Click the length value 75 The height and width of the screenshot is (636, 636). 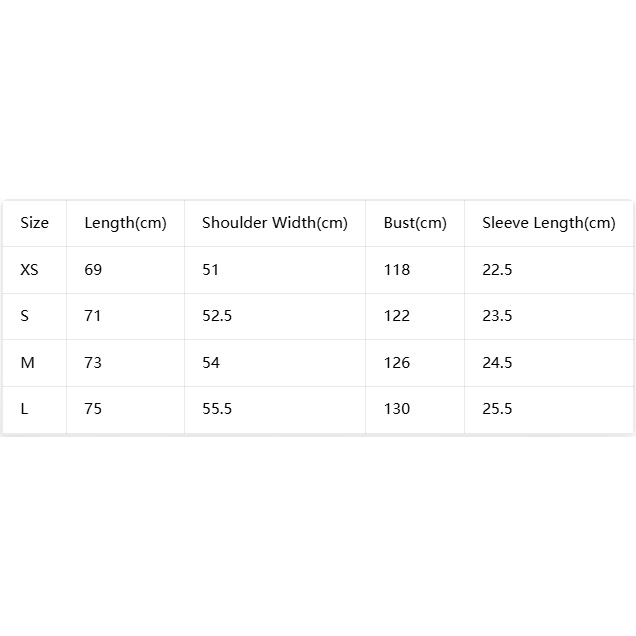pyautogui.click(x=93, y=409)
